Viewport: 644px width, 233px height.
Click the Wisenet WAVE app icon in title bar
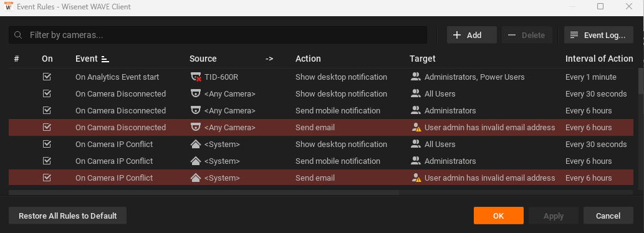point(9,6)
